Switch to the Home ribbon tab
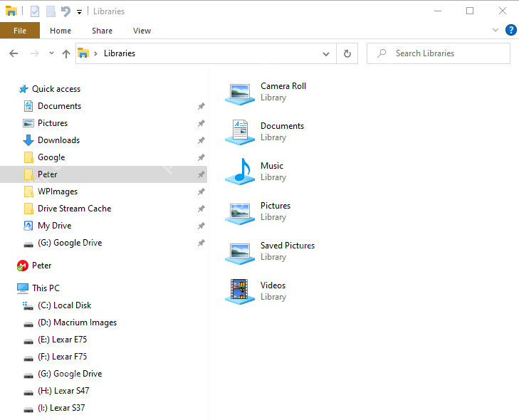Viewport: 519px width, 420px height. tap(61, 31)
